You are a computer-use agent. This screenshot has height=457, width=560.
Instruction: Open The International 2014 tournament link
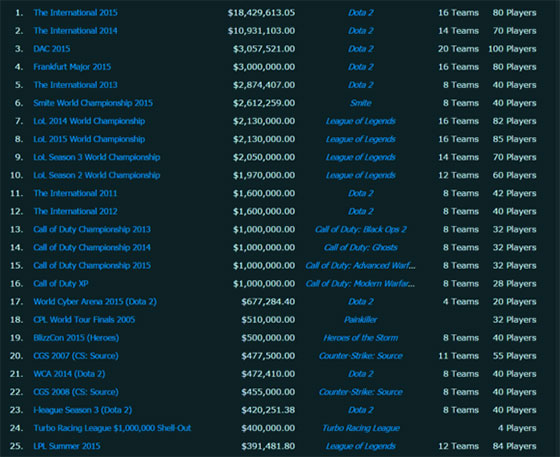[x=75, y=31]
